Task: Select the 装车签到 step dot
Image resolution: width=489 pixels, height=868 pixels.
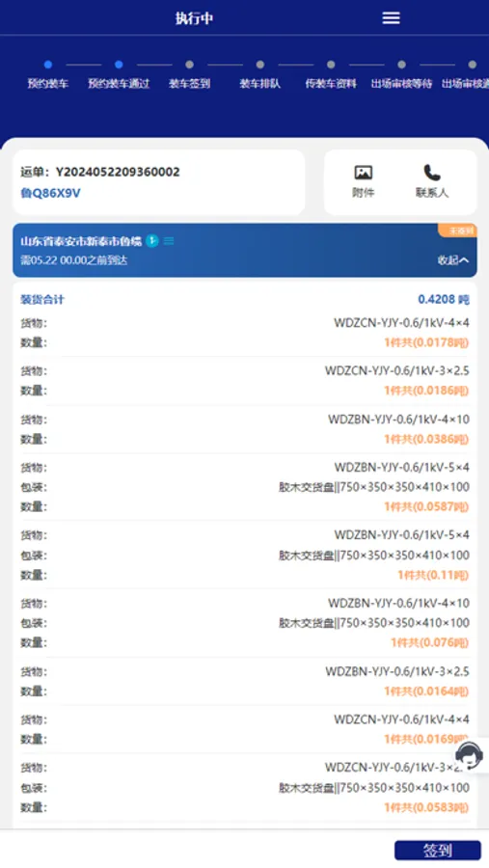Action: pyautogui.click(x=189, y=65)
